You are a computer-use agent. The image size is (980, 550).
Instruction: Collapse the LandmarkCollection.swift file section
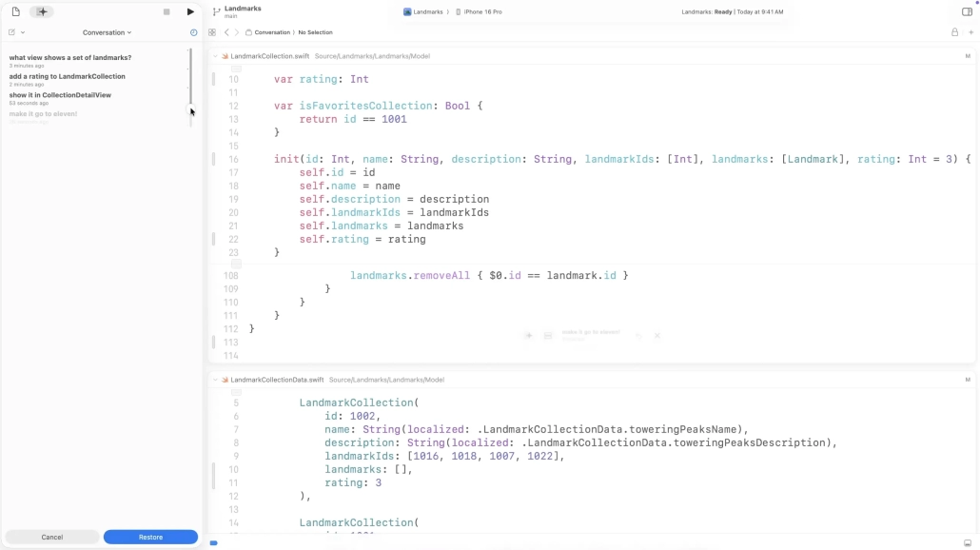click(x=216, y=56)
